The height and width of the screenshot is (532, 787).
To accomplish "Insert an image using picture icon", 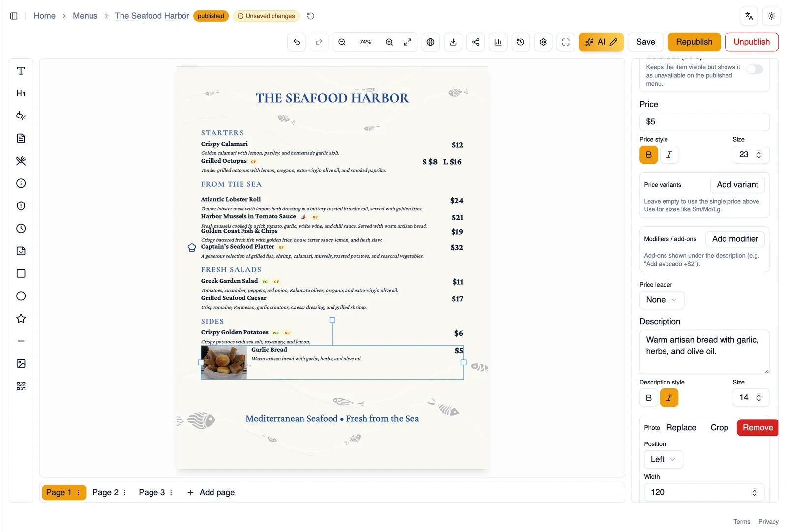I will click(x=21, y=364).
